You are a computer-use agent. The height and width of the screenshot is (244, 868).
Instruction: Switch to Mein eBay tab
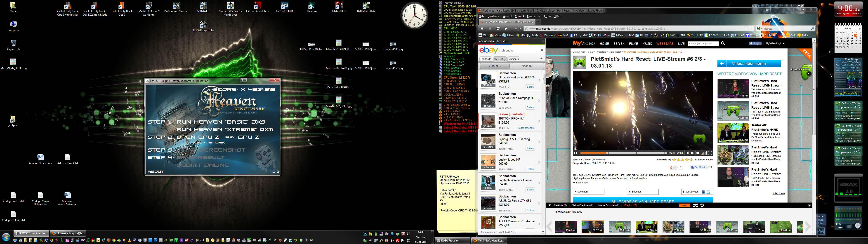500,59
